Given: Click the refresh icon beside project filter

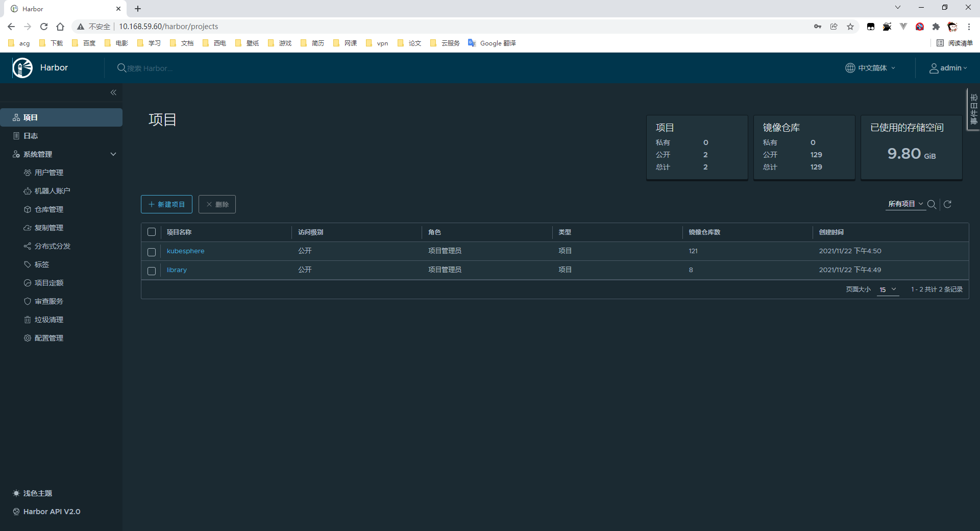Looking at the screenshot, I should 947,204.
